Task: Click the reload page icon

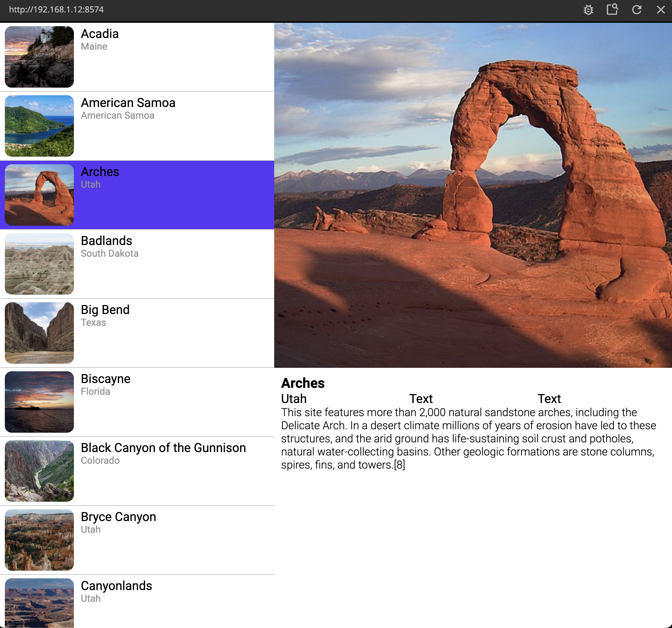Action: [x=636, y=10]
